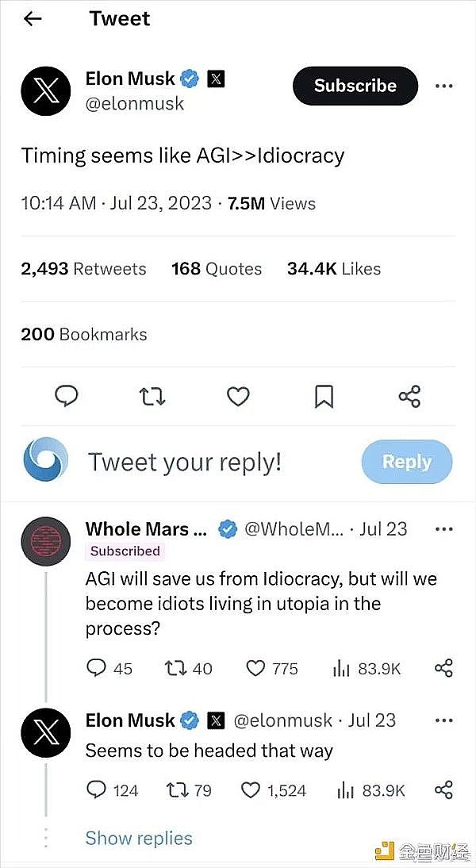The height and width of the screenshot is (868, 476).
Task: Reply to Elon Musk's main tweet
Action: [66, 396]
